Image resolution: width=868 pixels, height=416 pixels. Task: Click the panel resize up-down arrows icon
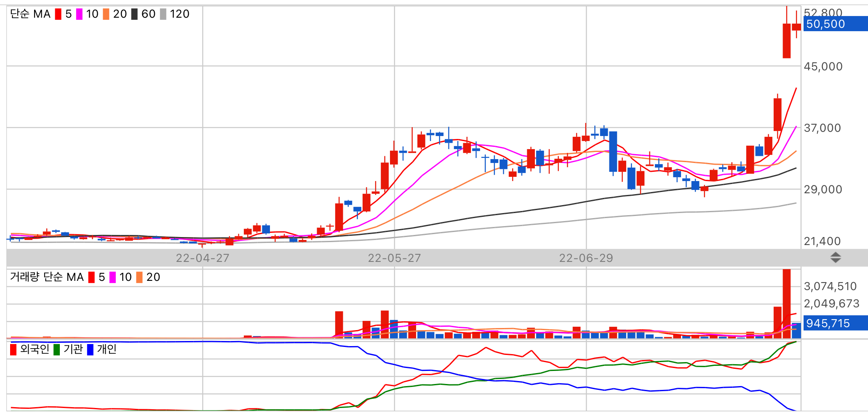coord(836,257)
